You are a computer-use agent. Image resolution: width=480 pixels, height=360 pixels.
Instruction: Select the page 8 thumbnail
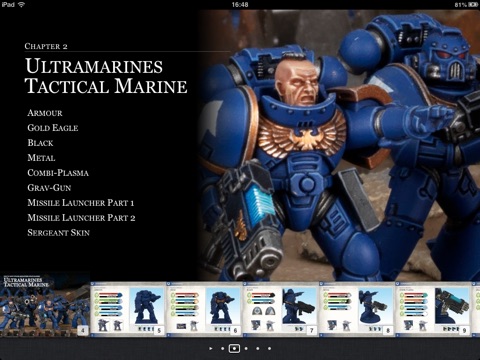click(357, 309)
